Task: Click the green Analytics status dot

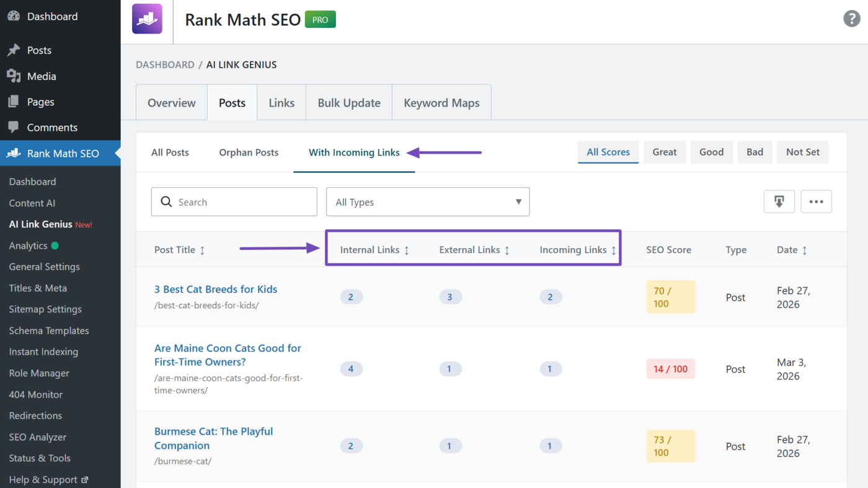Action: (55, 246)
